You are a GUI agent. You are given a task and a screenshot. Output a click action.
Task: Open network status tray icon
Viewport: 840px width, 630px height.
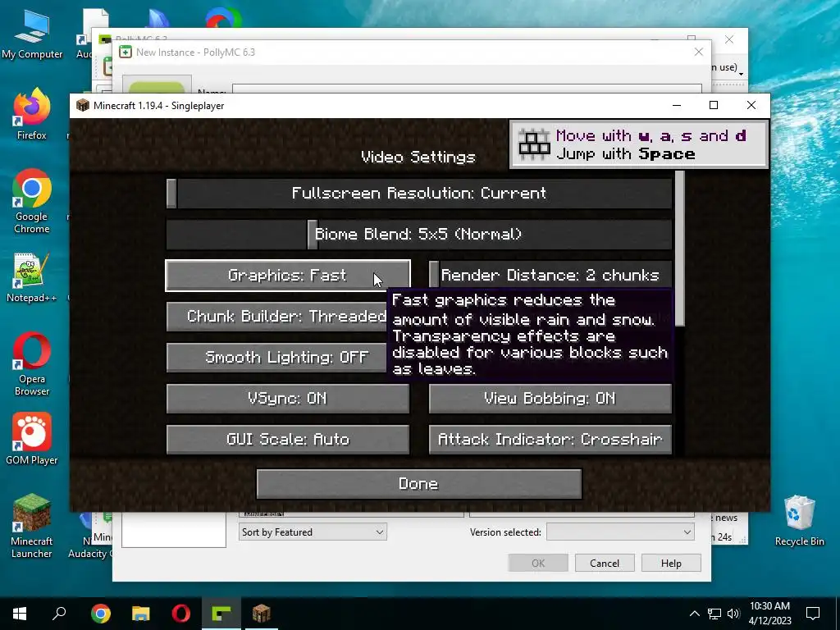pos(714,614)
